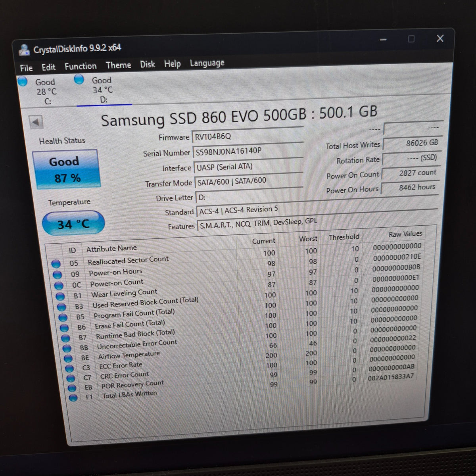Open the Theme menu
The height and width of the screenshot is (476, 476).
pyautogui.click(x=118, y=65)
